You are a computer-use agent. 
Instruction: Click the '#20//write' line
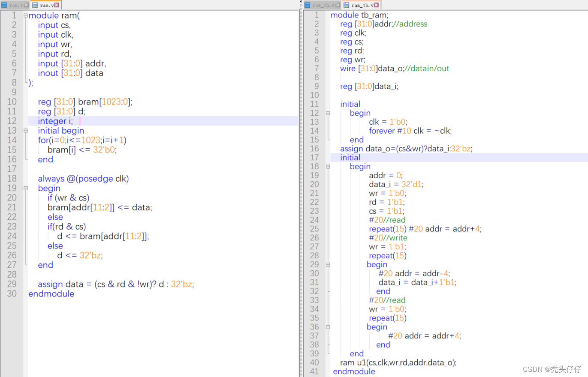388,238
